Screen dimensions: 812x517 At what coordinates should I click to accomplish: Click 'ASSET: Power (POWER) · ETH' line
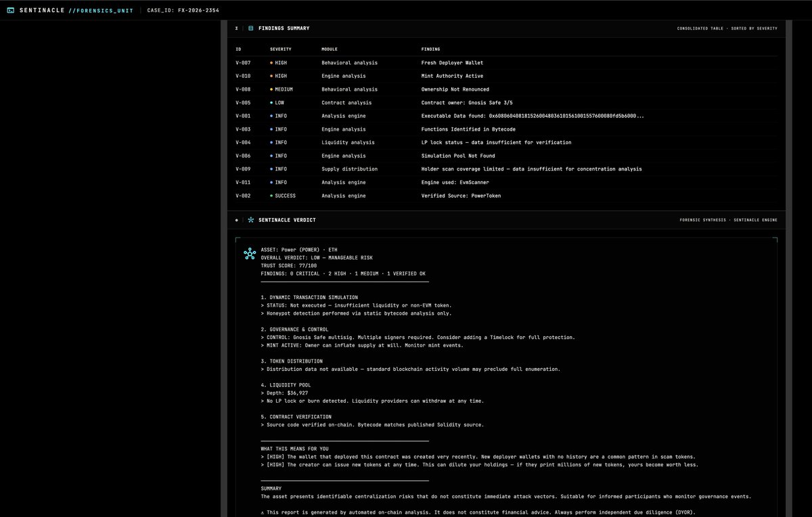[299, 250]
